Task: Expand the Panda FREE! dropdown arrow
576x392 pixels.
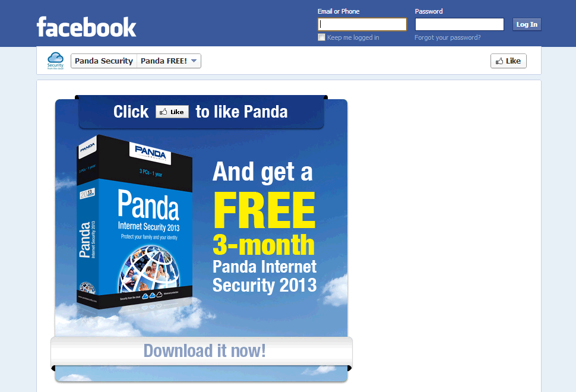Action: point(194,61)
